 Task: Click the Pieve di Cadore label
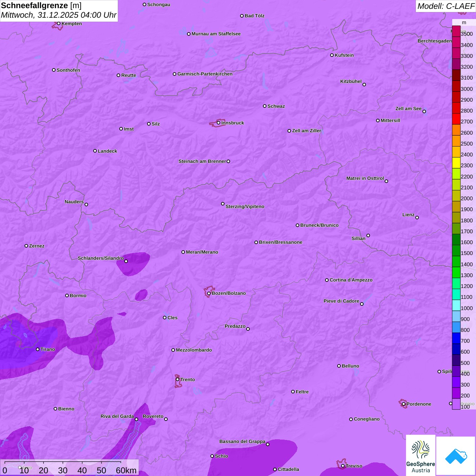(x=341, y=301)
